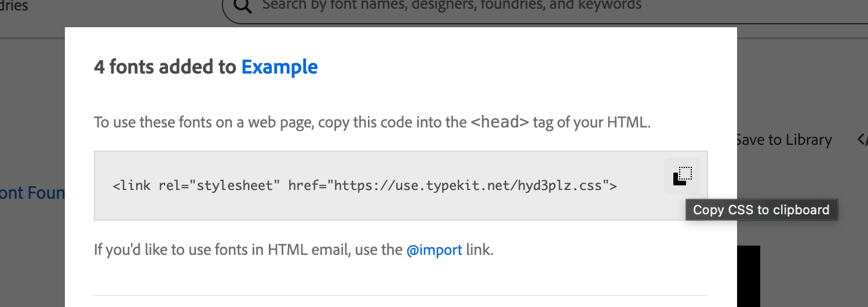
Task: Click the Foundries navigation item
Action: [x=14, y=6]
